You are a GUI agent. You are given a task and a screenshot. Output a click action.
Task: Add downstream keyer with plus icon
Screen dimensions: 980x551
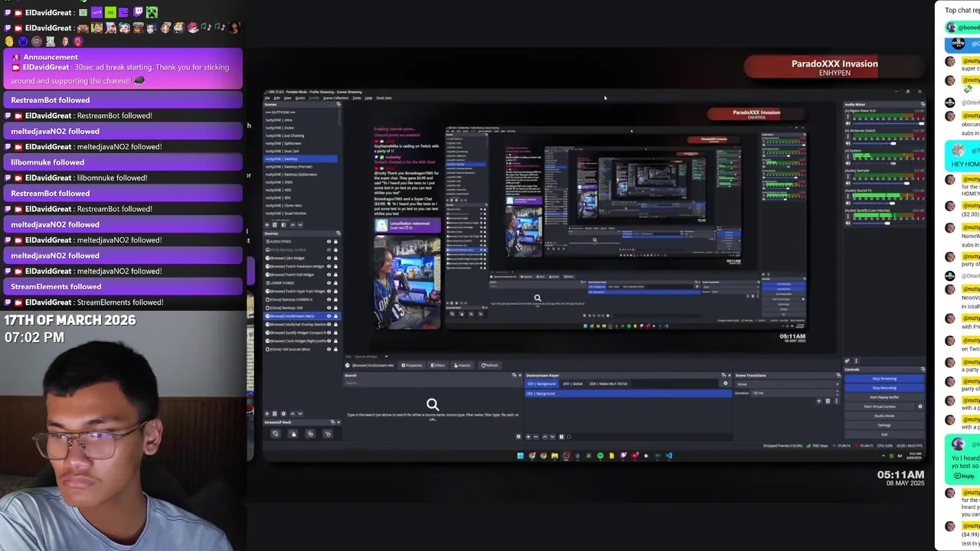(528, 436)
